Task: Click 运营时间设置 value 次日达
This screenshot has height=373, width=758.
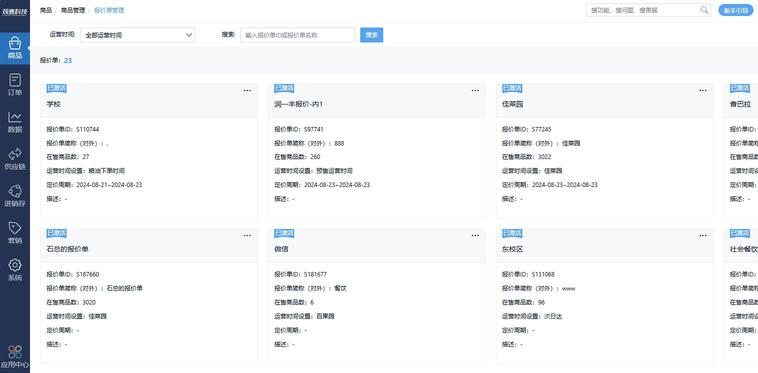Action: (x=553, y=316)
